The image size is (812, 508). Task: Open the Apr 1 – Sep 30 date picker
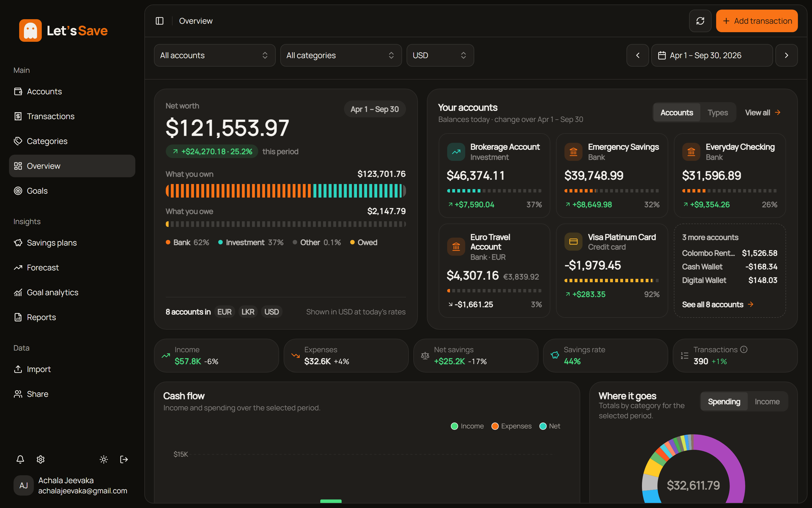(x=712, y=55)
